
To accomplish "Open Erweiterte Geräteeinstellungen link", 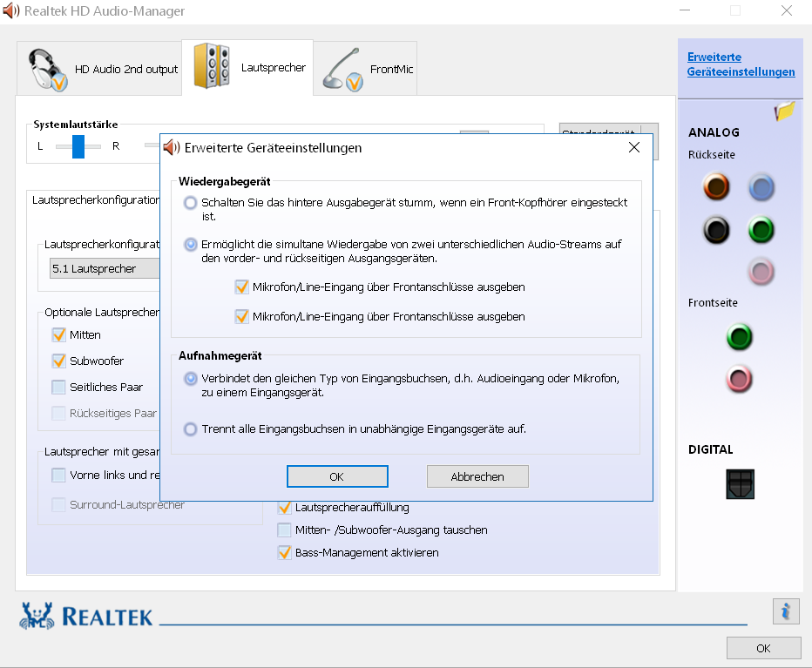I will click(x=741, y=64).
